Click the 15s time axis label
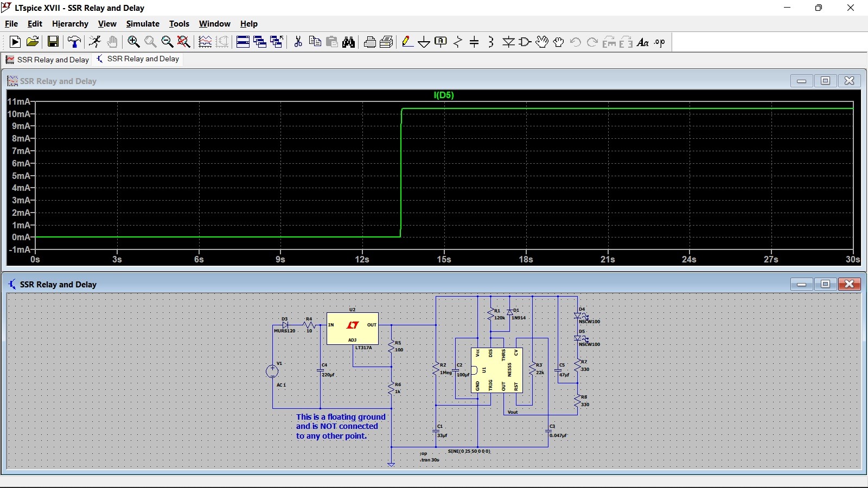This screenshot has width=868, height=488. pyautogui.click(x=444, y=259)
